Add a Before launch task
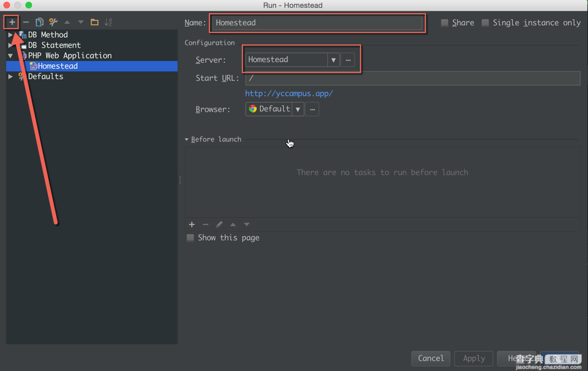 pyautogui.click(x=192, y=224)
